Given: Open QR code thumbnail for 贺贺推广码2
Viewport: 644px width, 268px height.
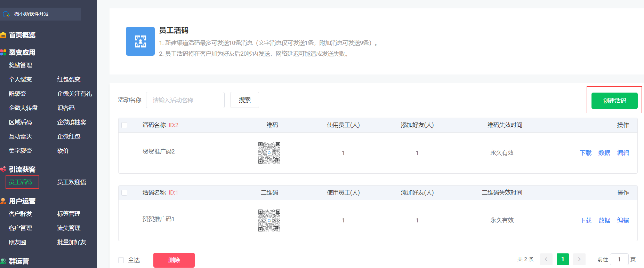Looking at the screenshot, I should [x=269, y=153].
